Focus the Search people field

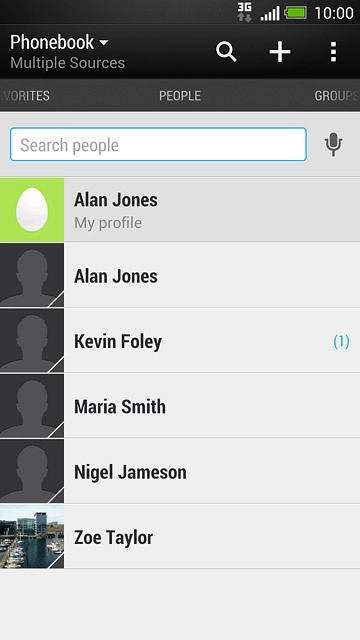click(158, 144)
